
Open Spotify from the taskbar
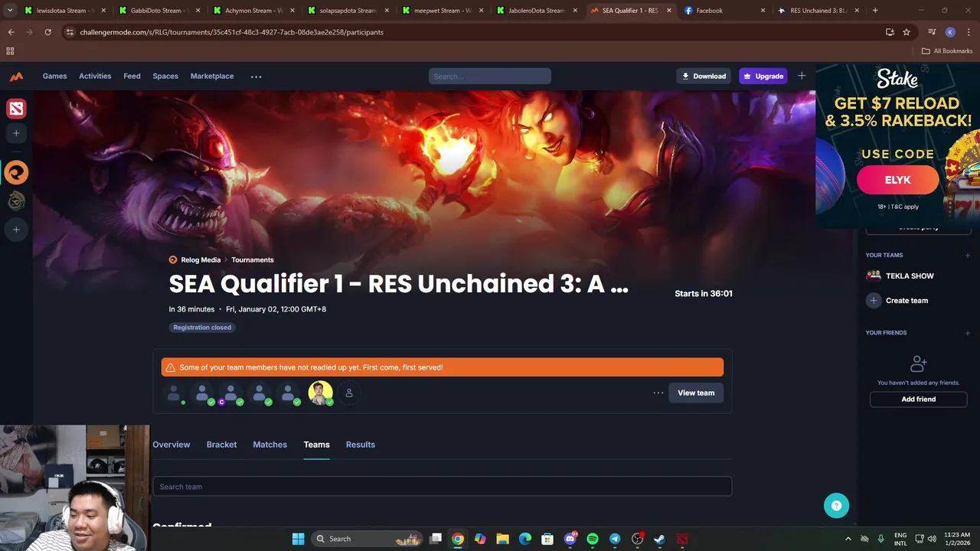(x=593, y=539)
